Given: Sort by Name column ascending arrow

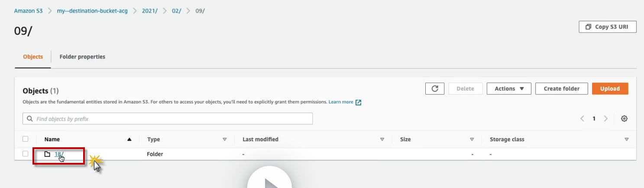Looking at the screenshot, I should point(129,139).
